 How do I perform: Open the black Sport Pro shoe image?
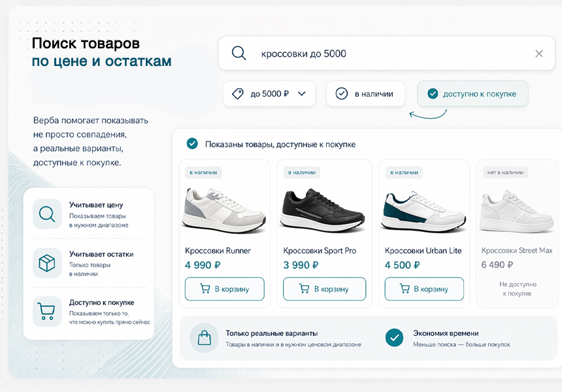pyautogui.click(x=324, y=209)
